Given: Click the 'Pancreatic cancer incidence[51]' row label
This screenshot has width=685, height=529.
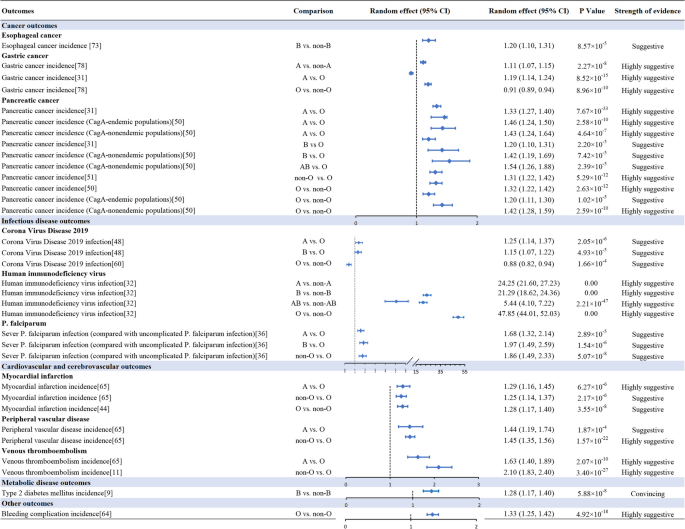Looking at the screenshot, I should [x=49, y=177].
